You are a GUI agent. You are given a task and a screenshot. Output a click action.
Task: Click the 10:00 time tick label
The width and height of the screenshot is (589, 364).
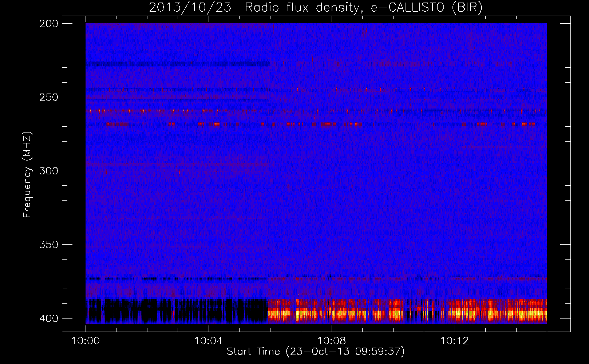pos(86,341)
